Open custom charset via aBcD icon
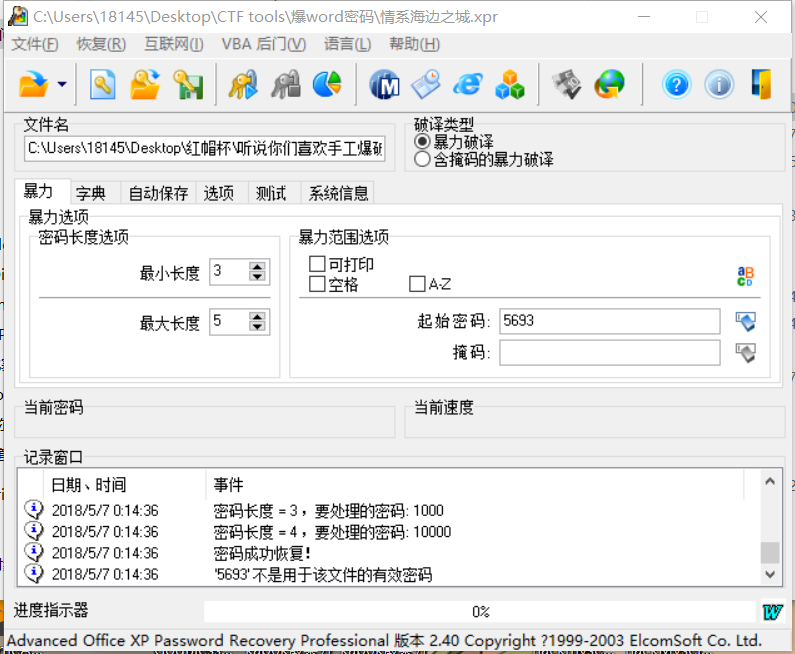 click(x=745, y=276)
